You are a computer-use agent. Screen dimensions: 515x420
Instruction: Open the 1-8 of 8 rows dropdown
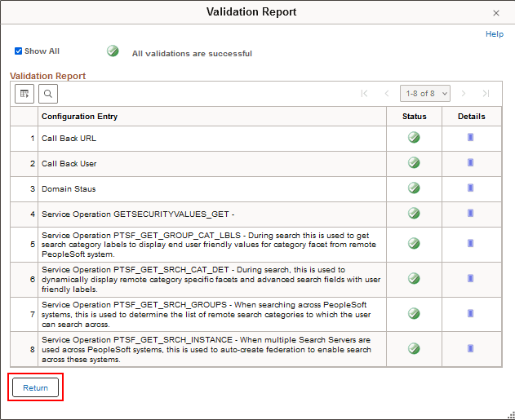[425, 94]
